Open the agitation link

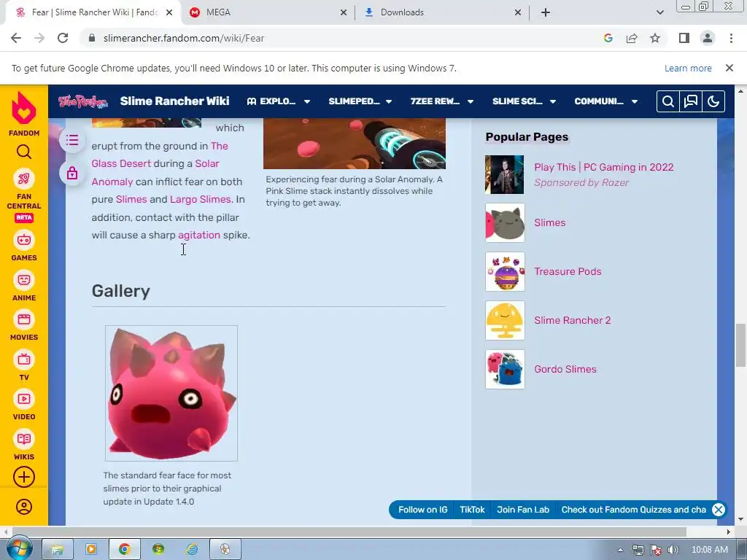click(199, 235)
